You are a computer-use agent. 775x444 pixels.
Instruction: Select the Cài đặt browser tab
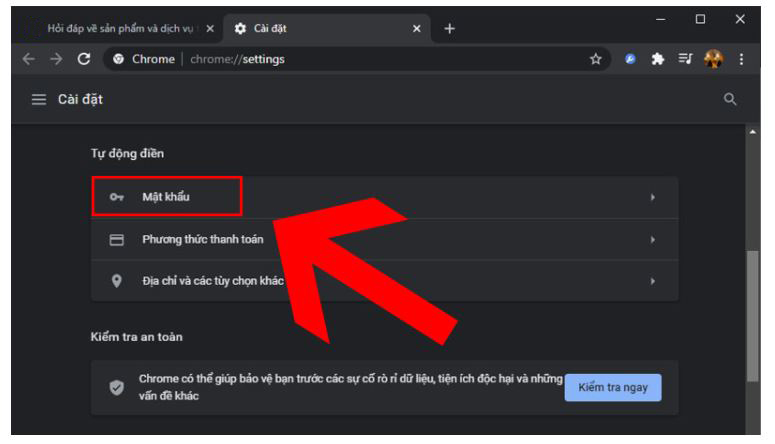point(320,28)
